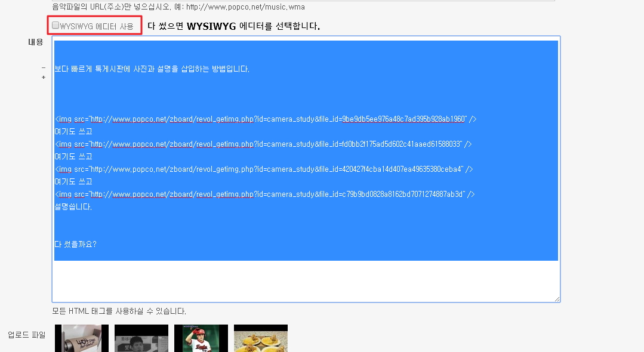The height and width of the screenshot is (352, 644).
Task: Click the img tag line ending in 9be9db5ee976...ab1960
Action: [265, 119]
